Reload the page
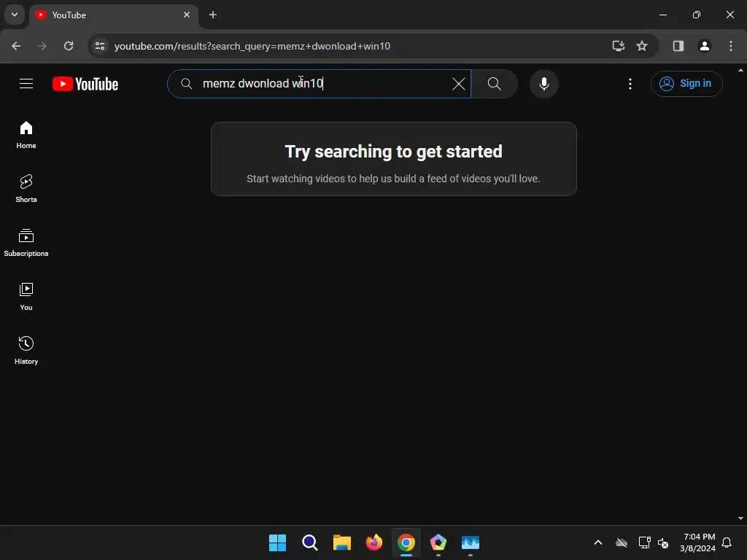The height and width of the screenshot is (560, 747). click(69, 46)
